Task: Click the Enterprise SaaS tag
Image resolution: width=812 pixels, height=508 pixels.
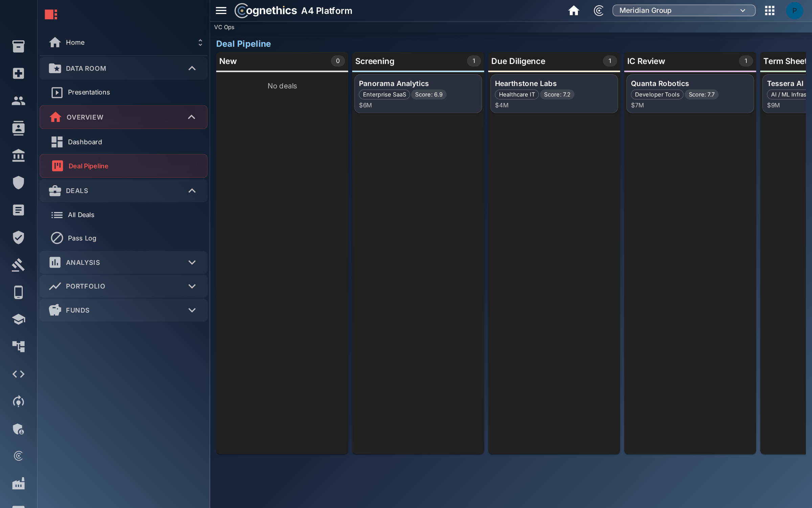Action: (384, 94)
